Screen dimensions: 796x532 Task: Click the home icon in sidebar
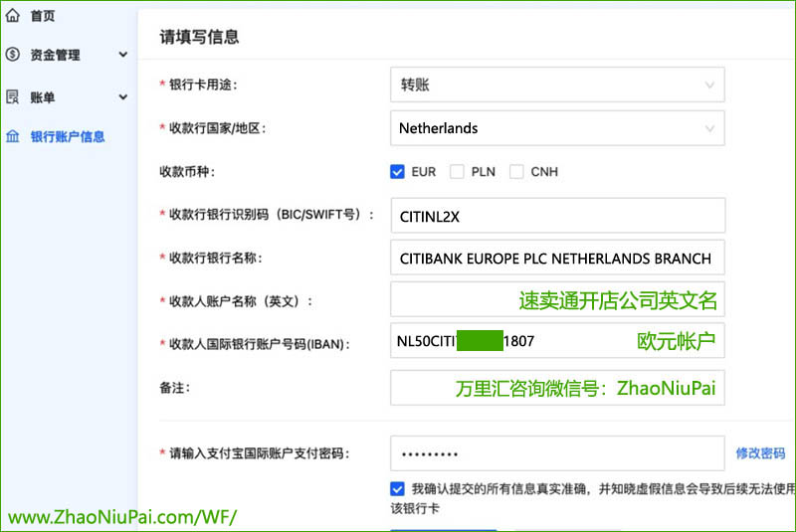coord(13,15)
